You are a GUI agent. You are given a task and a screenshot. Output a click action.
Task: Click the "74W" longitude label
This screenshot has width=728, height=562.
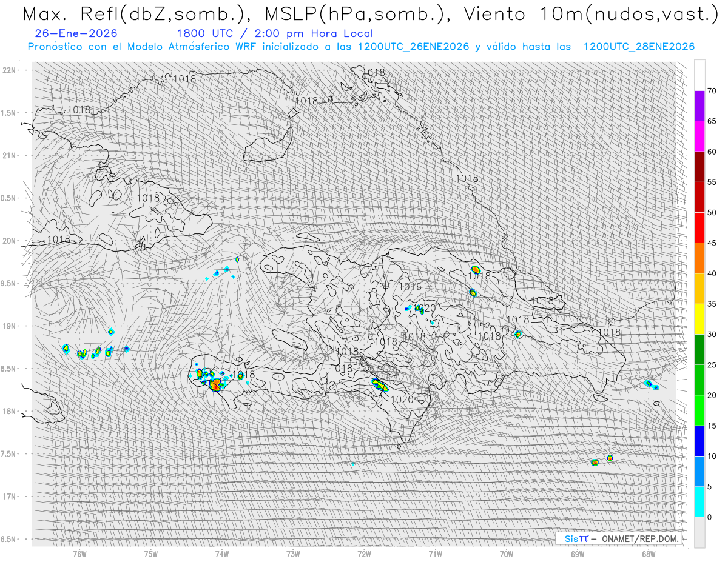pyautogui.click(x=222, y=553)
